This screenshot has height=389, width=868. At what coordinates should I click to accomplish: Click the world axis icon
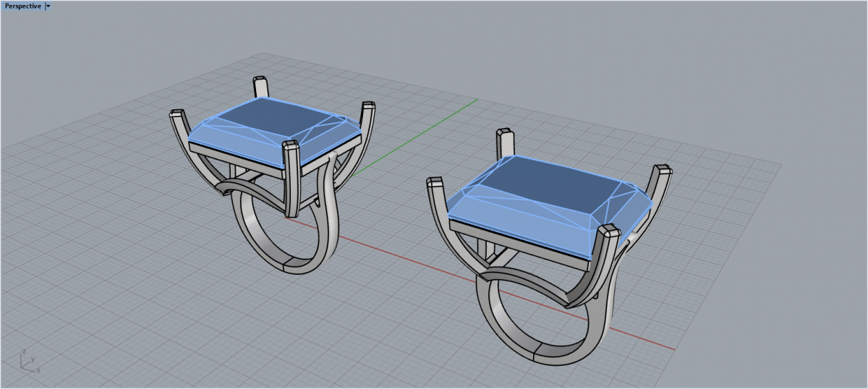(x=29, y=362)
